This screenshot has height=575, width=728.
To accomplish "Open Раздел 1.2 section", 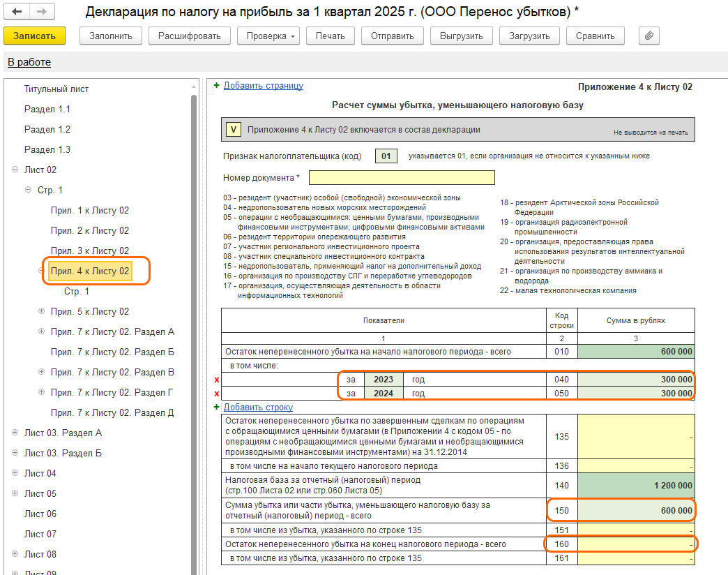I will [x=47, y=130].
